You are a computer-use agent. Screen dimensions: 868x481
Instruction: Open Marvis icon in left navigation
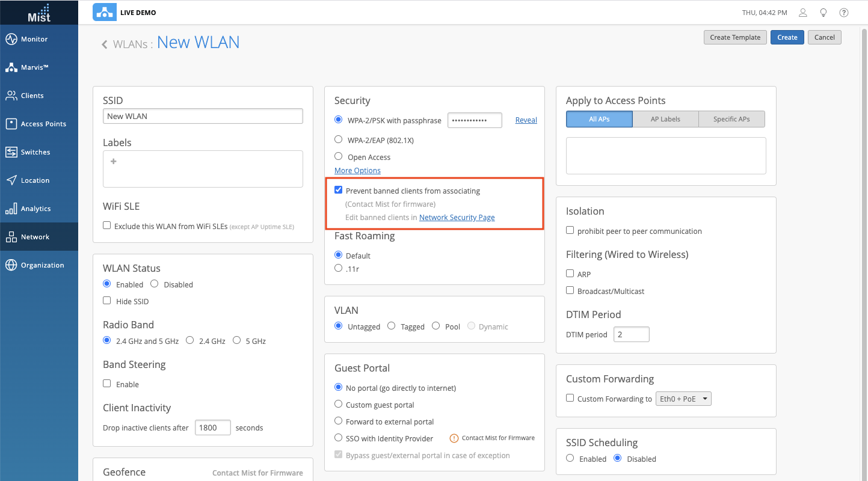11,67
